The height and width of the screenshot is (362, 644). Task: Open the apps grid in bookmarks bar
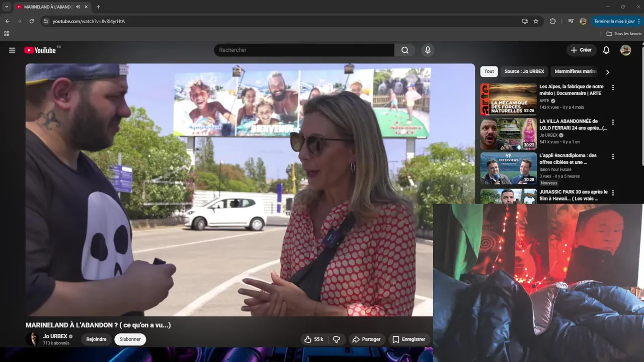7,34
